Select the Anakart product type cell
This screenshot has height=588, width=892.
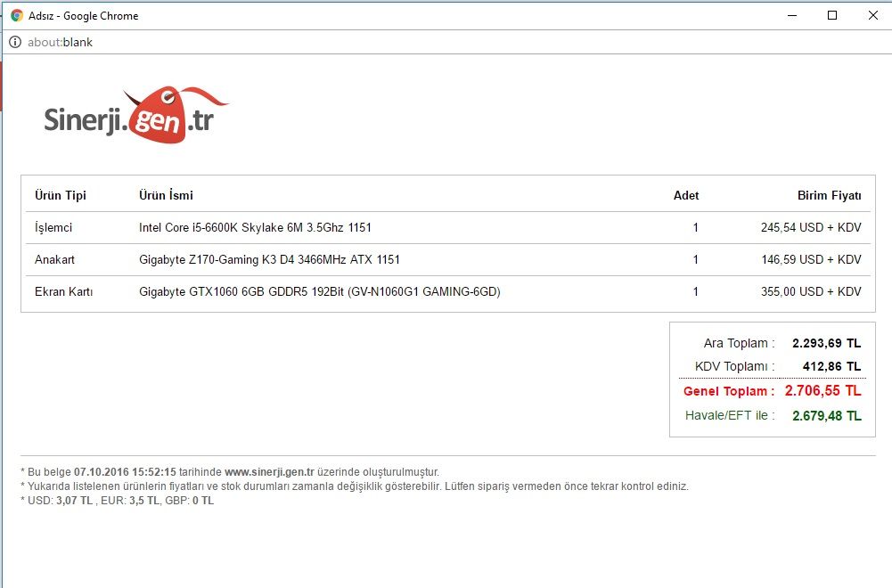54,259
